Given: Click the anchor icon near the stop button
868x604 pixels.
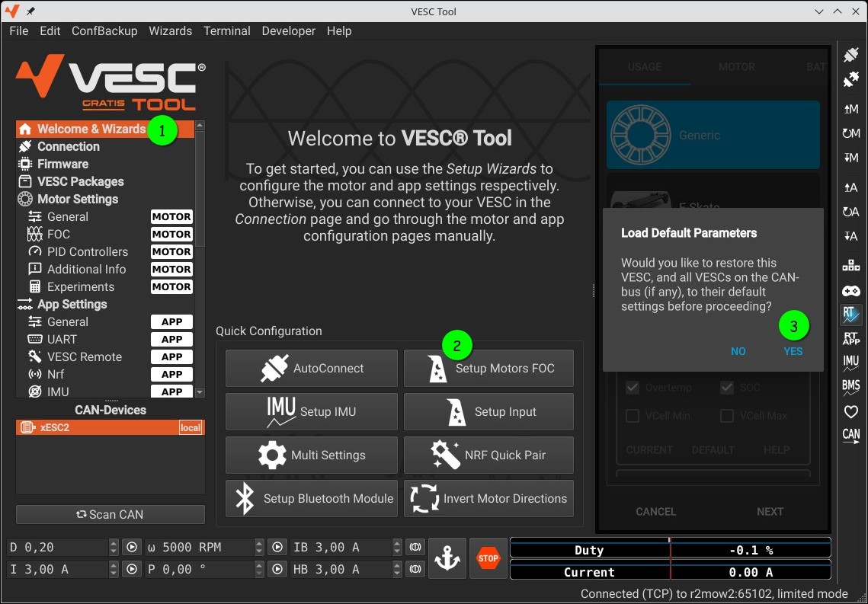Looking at the screenshot, I should coord(447,558).
